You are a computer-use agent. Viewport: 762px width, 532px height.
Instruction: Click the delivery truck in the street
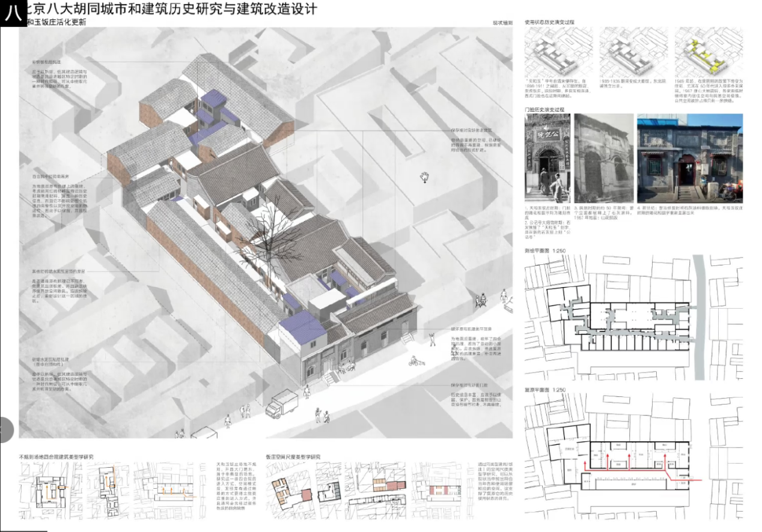(281, 403)
